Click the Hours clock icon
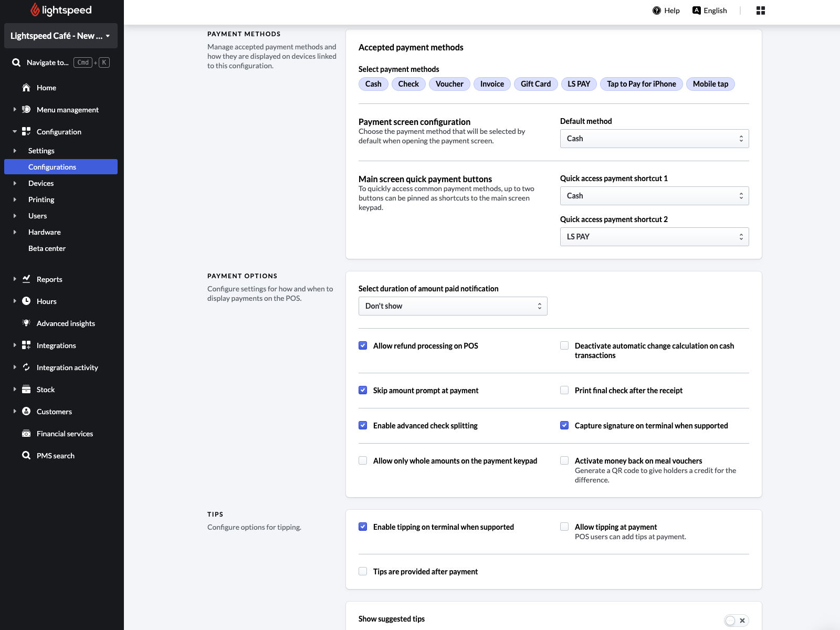 pyautogui.click(x=26, y=301)
